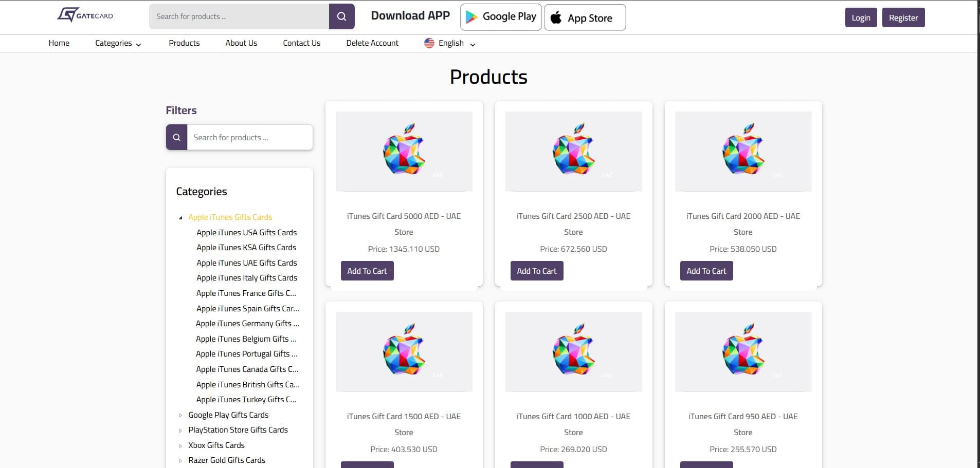Expand the Categories menu chevron
980x468 pixels.
point(138,45)
